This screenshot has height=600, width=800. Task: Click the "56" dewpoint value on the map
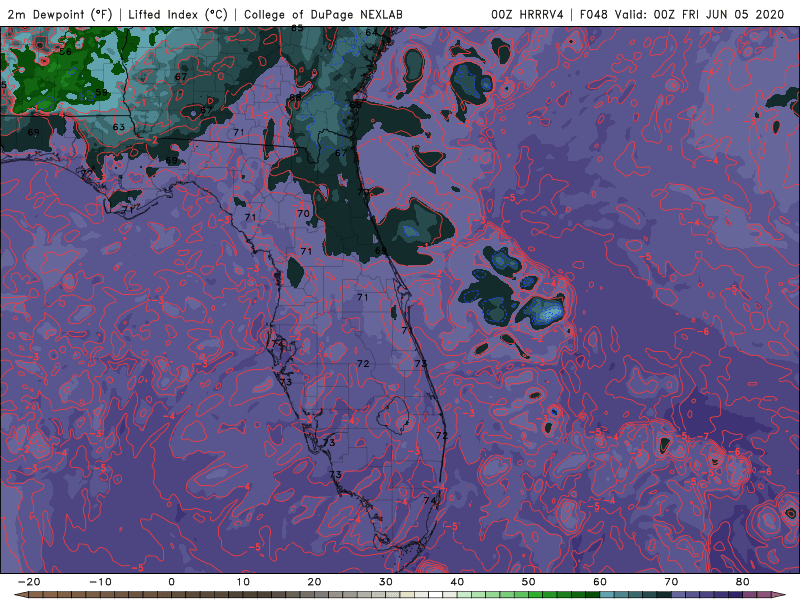(x=65, y=52)
